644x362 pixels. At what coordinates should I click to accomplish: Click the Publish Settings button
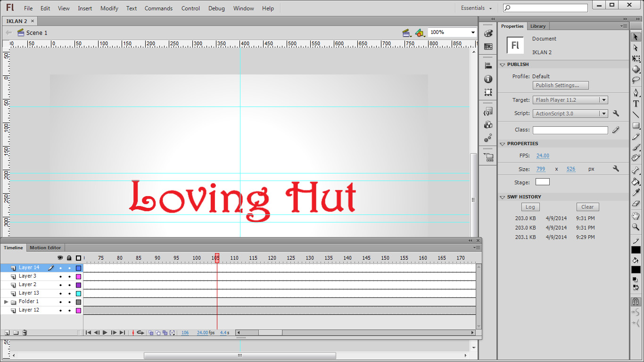pyautogui.click(x=561, y=85)
